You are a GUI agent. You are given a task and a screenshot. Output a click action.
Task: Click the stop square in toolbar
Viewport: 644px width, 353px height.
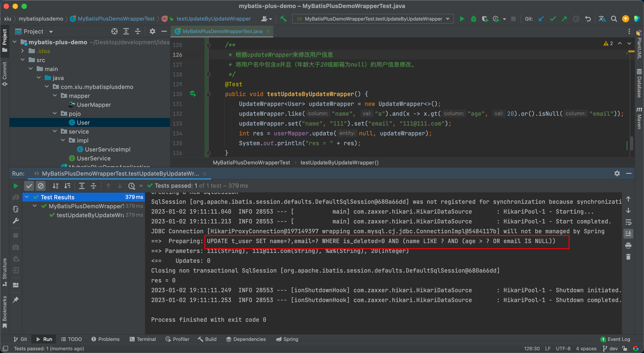point(513,19)
